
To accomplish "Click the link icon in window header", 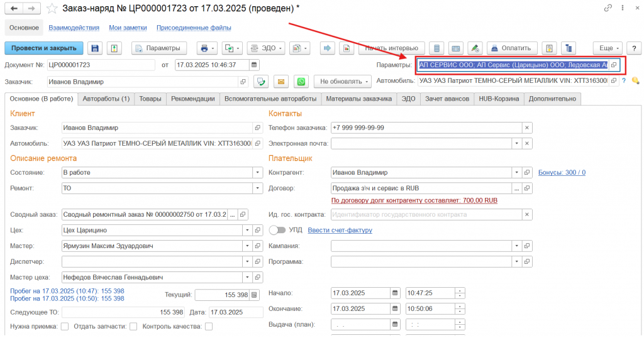I will point(608,9).
